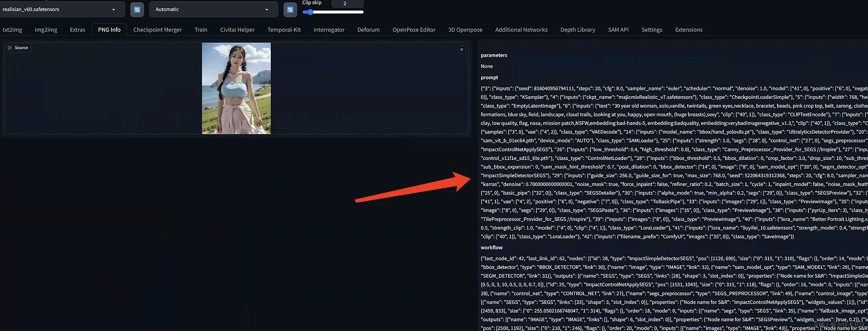868x331 pixels.
Task: Click the Source image label icon
Action: tap(10, 48)
